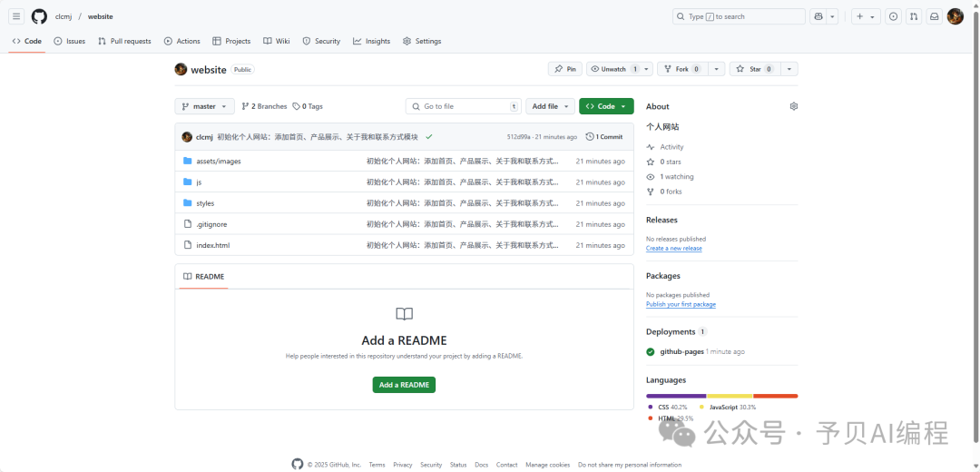Open the Add file dropdown
Viewport: 980px width, 472px height.
pyautogui.click(x=550, y=106)
